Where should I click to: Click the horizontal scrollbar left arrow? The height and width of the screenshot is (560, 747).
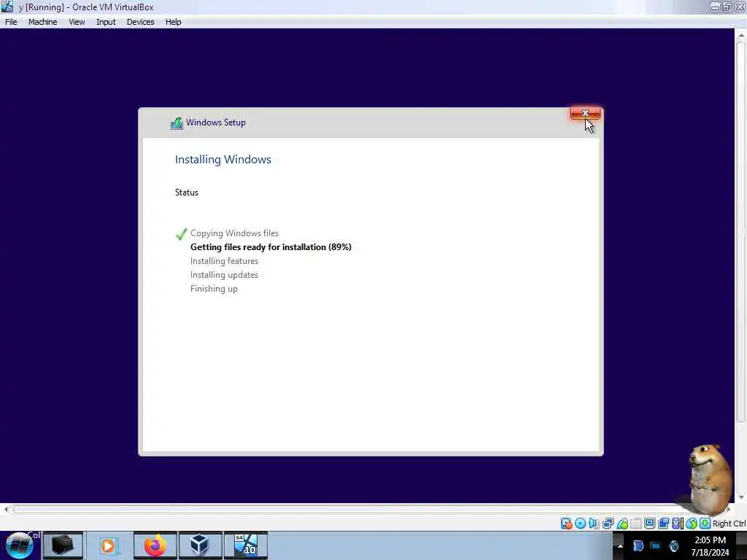click(6, 510)
